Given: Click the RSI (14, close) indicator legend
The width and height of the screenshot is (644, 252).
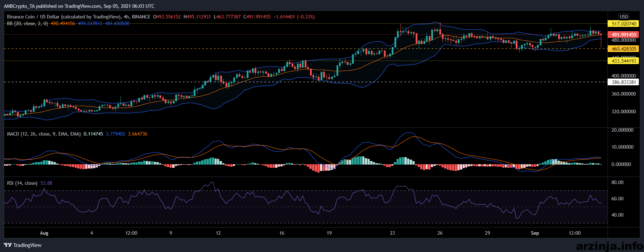Looking at the screenshot, I should coord(22,183).
